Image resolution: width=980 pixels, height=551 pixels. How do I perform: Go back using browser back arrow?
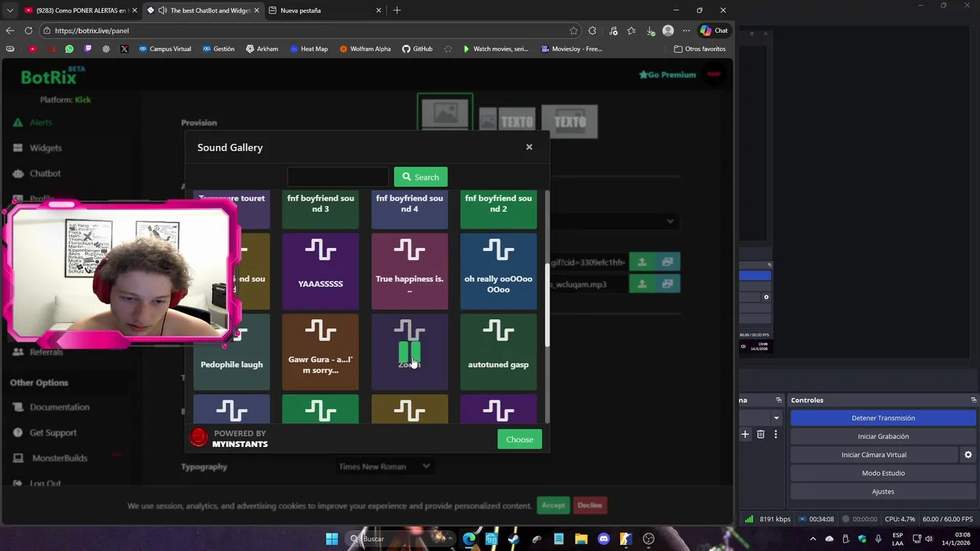point(10,31)
